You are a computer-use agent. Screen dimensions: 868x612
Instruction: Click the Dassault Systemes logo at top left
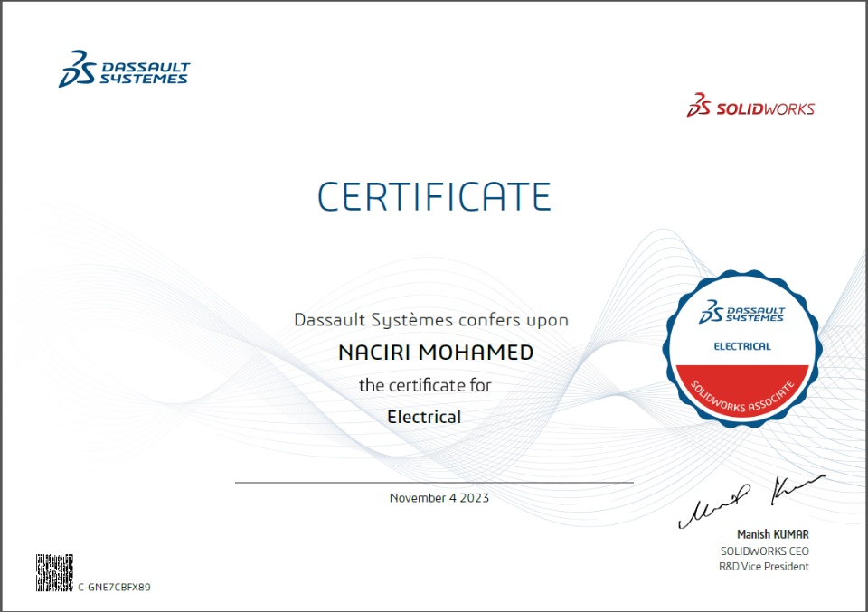[x=125, y=70]
